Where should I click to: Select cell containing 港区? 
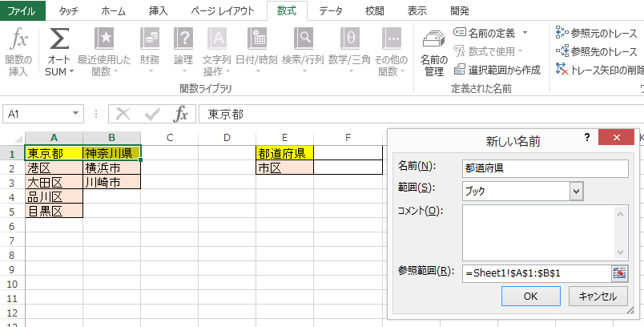pyautogui.click(x=54, y=168)
